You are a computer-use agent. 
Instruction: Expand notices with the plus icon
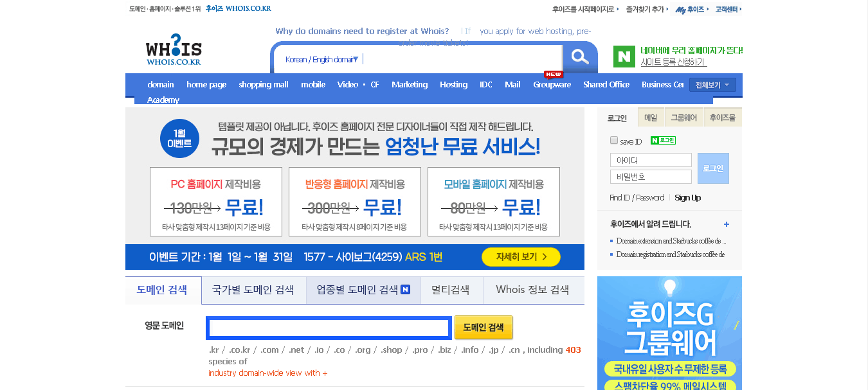coord(727,224)
